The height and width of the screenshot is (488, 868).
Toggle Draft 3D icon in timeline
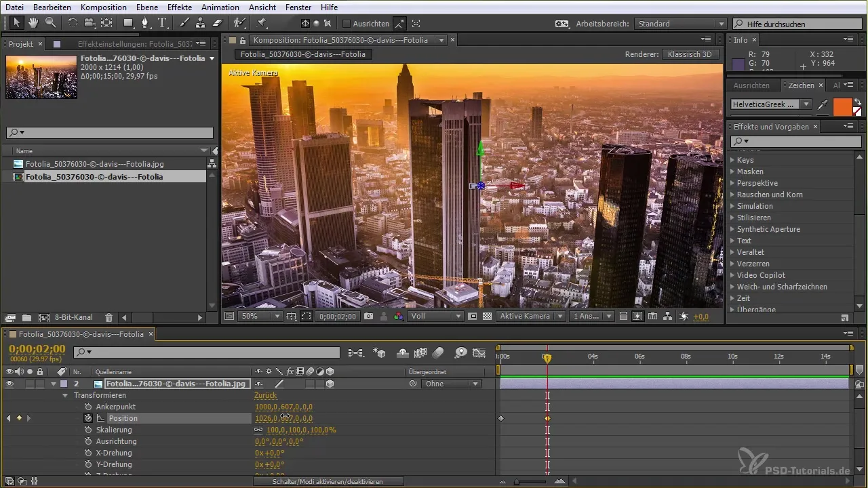click(x=379, y=352)
